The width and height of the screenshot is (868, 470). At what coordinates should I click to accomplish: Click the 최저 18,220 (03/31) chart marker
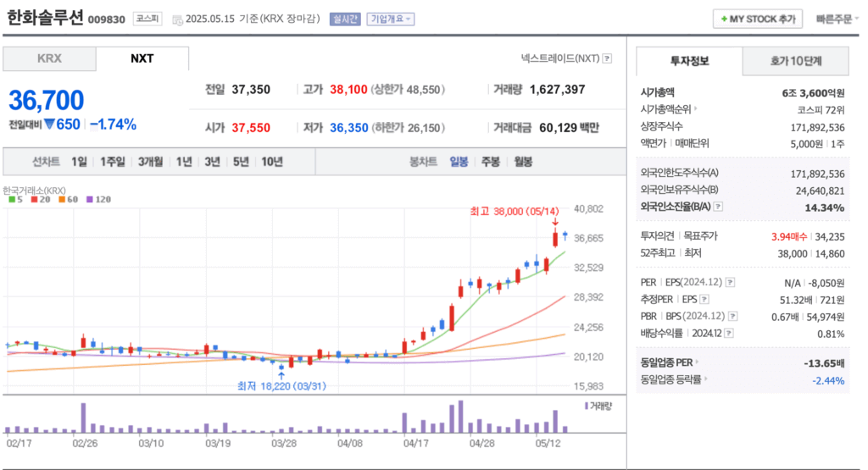point(281,386)
